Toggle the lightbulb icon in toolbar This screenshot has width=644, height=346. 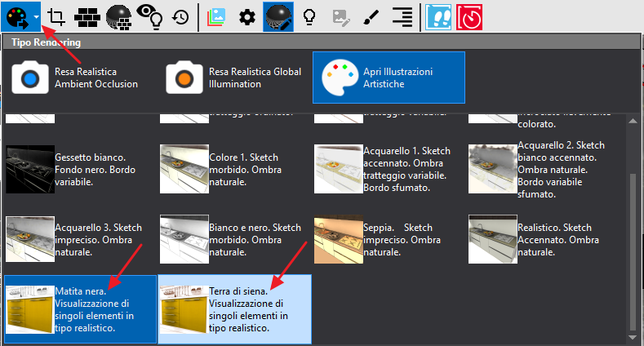tap(309, 16)
